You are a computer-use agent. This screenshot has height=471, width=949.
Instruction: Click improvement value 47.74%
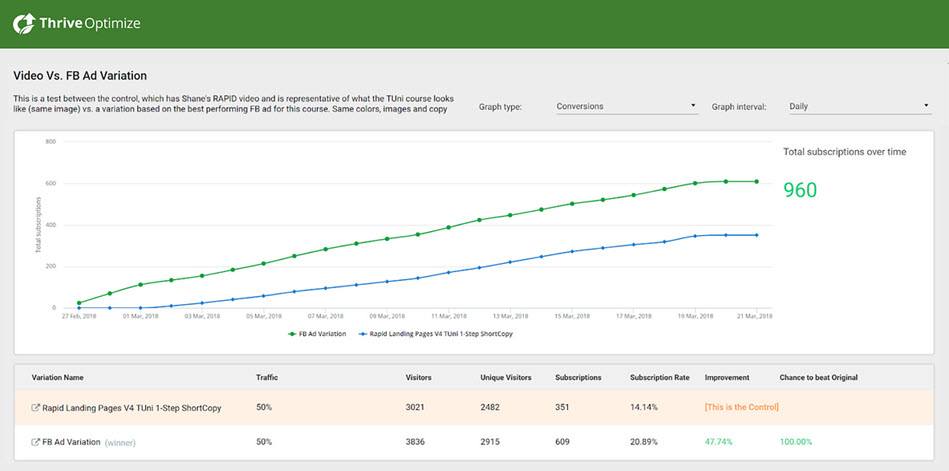tap(718, 442)
